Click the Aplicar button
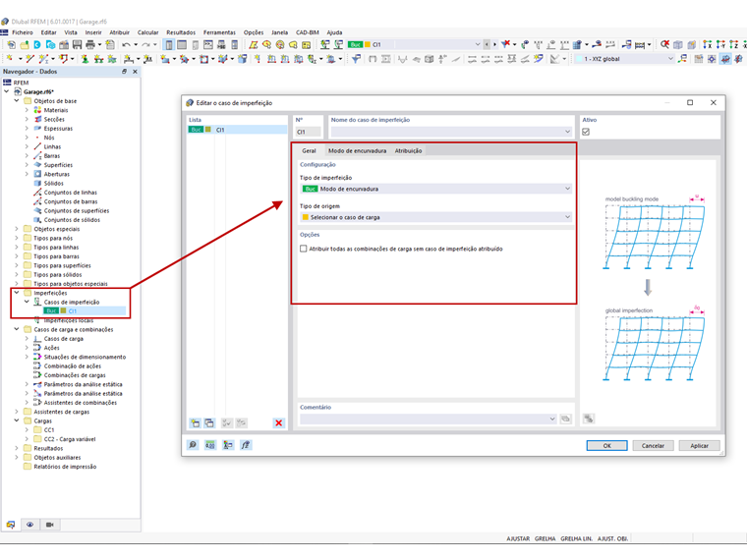Viewport: 747px width, 560px height. pyautogui.click(x=699, y=446)
